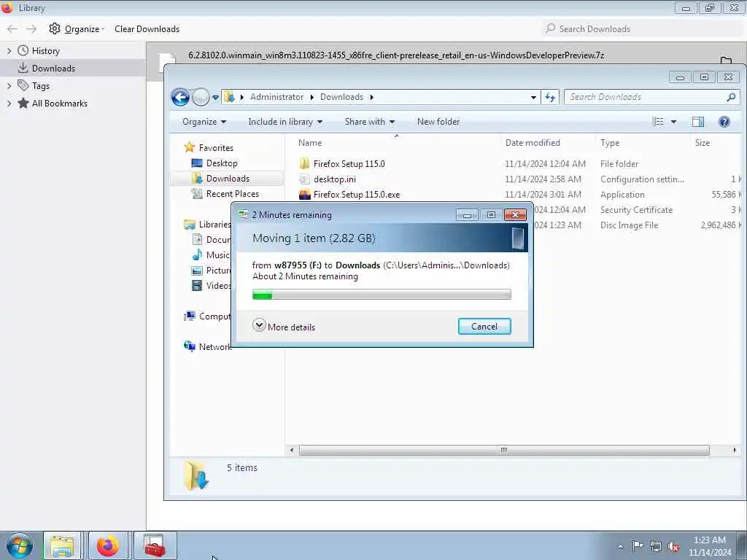This screenshot has height=560, width=747.
Task: Click the Clear Downloads button
Action: coord(147,29)
